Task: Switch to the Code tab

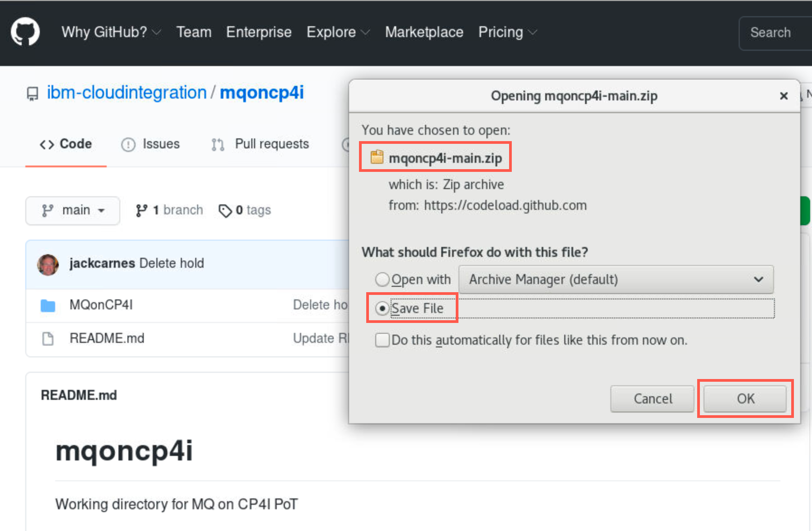Action: click(66, 144)
